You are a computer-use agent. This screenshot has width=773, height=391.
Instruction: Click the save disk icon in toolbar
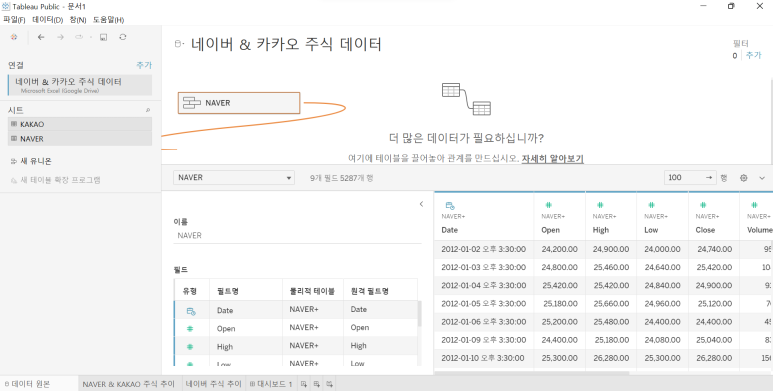coord(104,37)
